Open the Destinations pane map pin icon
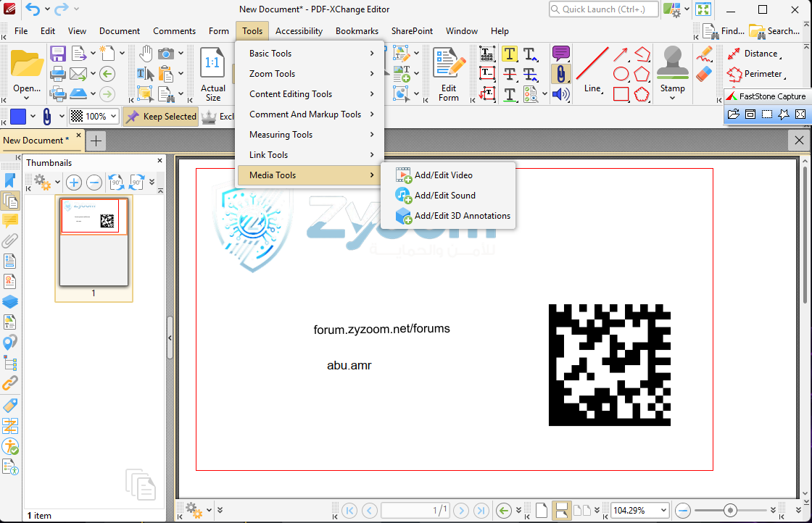 pos(10,343)
